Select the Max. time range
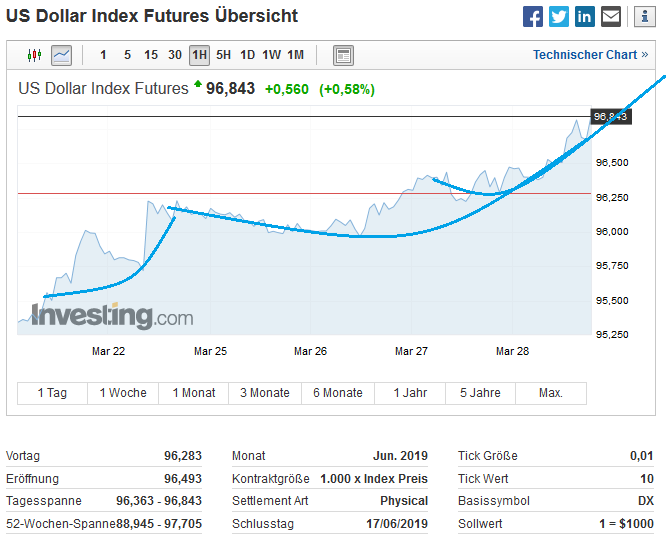 pos(551,393)
